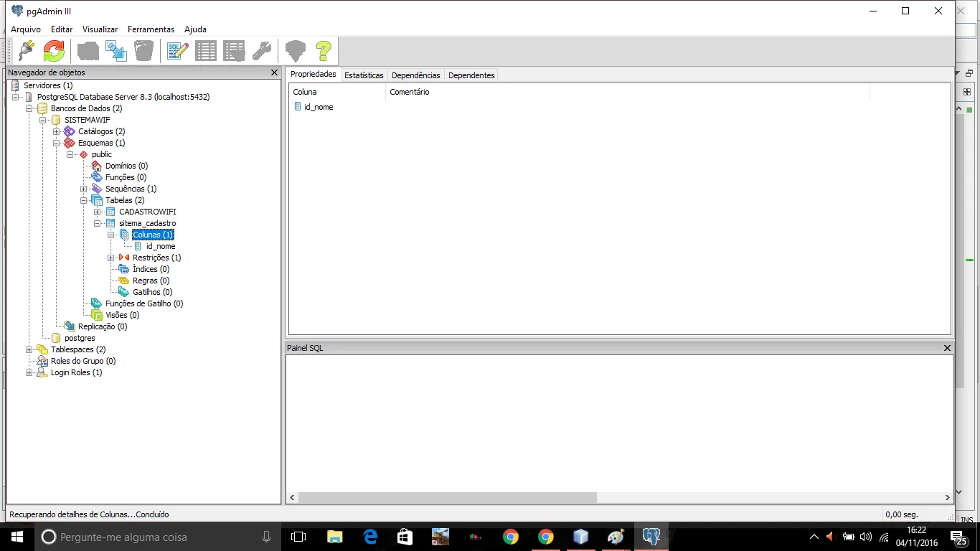Expand the Restrições node
980x551 pixels.
pyautogui.click(x=110, y=258)
